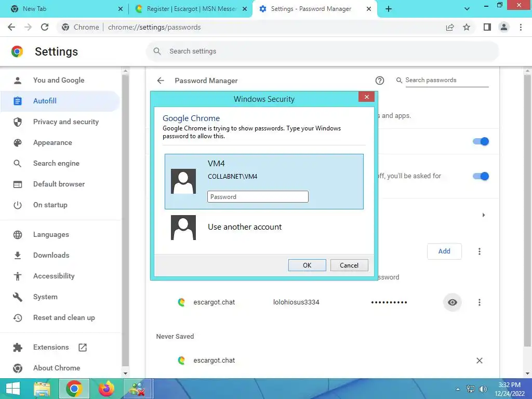
Task: Click the saved escargot.chat site link
Action: click(x=214, y=302)
